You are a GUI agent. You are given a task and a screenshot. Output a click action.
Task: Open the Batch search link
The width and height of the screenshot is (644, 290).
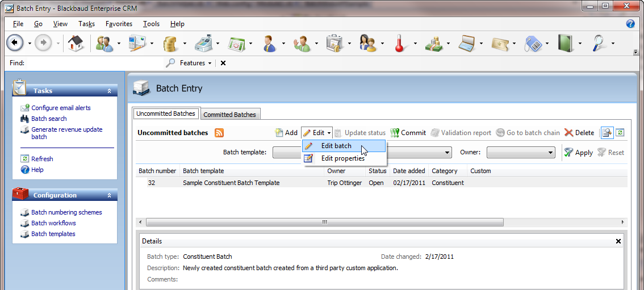coord(49,119)
